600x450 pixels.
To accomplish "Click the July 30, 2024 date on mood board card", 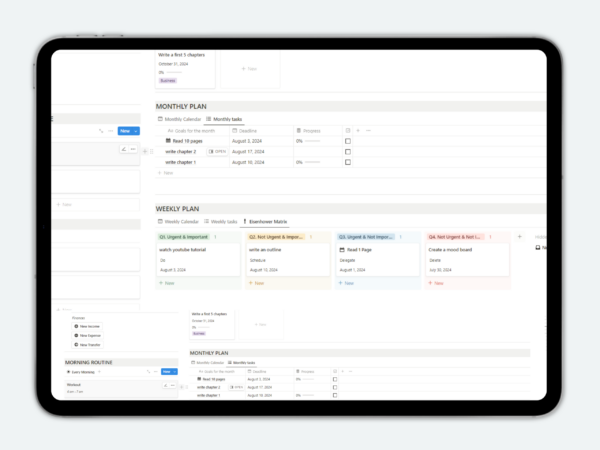I will coord(440,270).
